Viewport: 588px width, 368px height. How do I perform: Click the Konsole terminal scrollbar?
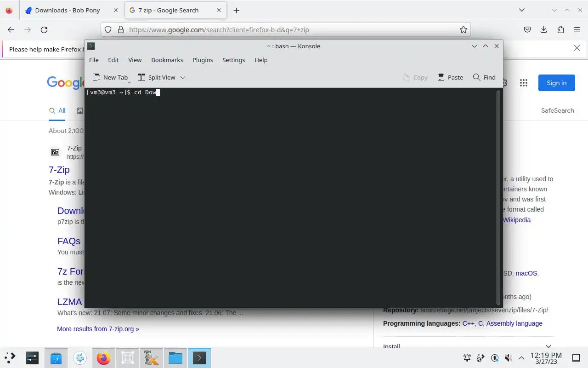499,197
